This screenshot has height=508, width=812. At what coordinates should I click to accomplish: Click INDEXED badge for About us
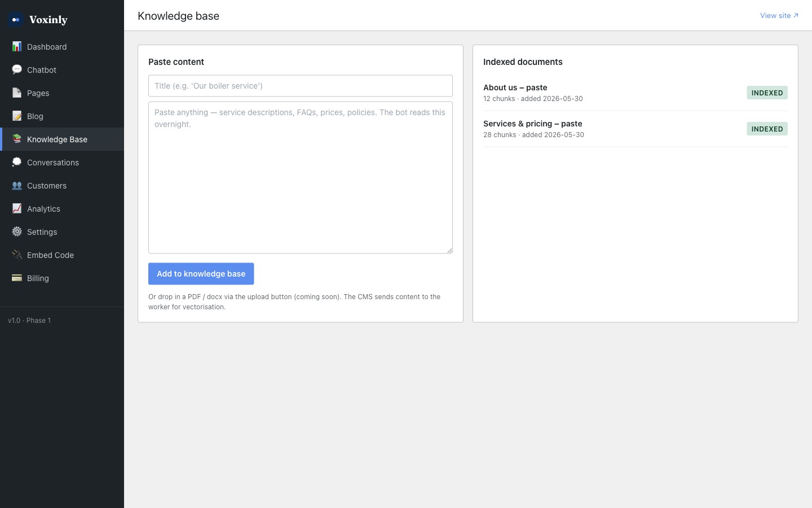tap(767, 93)
